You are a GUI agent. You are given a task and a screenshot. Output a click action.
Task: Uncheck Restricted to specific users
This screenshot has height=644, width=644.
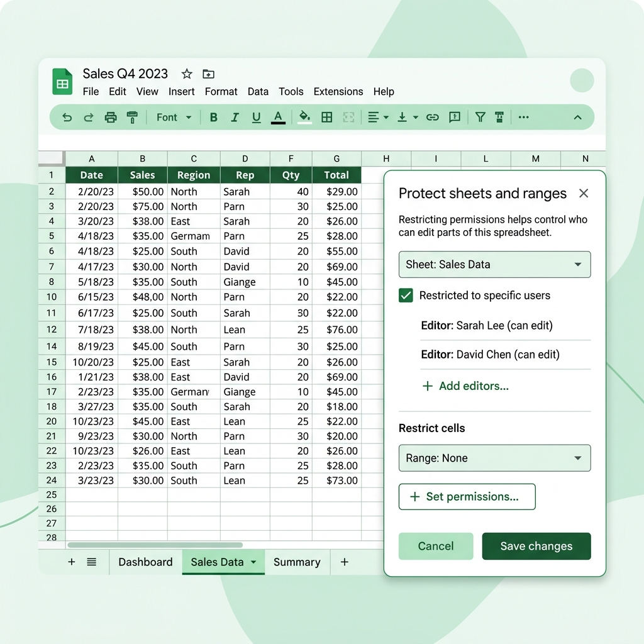[x=406, y=296]
